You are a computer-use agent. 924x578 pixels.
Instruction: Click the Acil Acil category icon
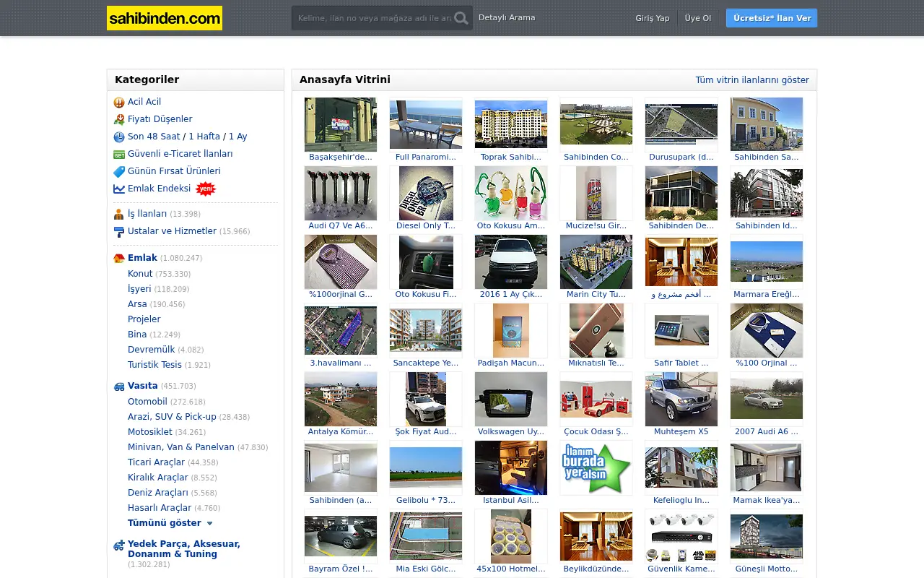click(x=119, y=102)
